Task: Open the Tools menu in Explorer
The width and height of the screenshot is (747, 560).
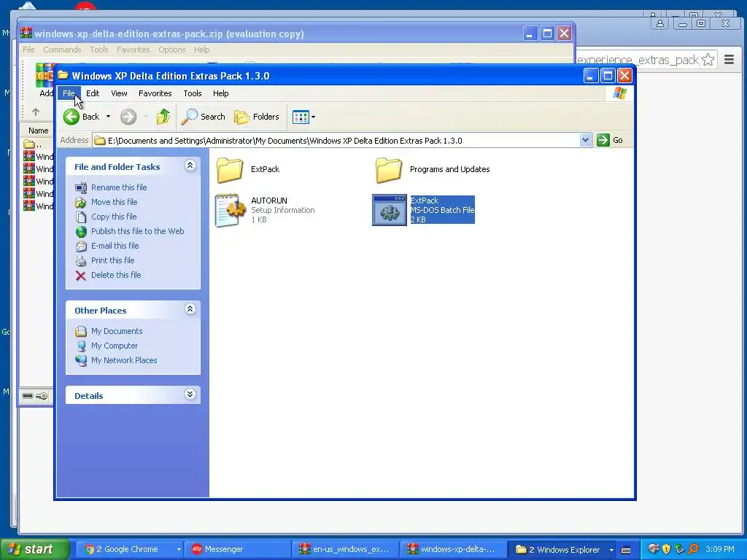Action: 193,93
